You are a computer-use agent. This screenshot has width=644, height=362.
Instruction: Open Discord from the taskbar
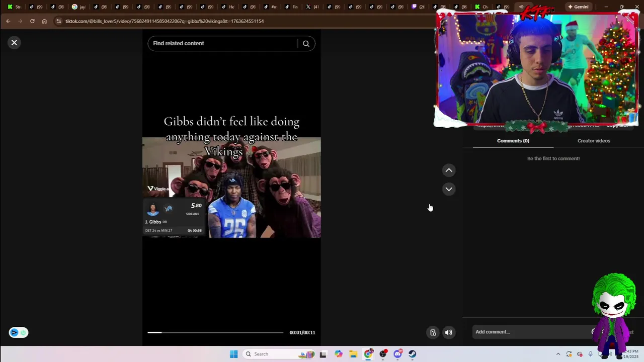tap(398, 354)
